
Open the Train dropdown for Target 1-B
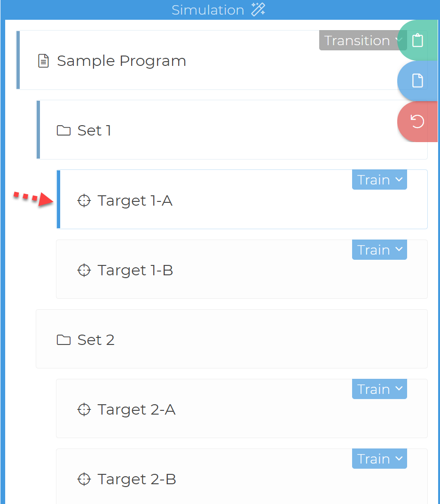pyautogui.click(x=379, y=250)
